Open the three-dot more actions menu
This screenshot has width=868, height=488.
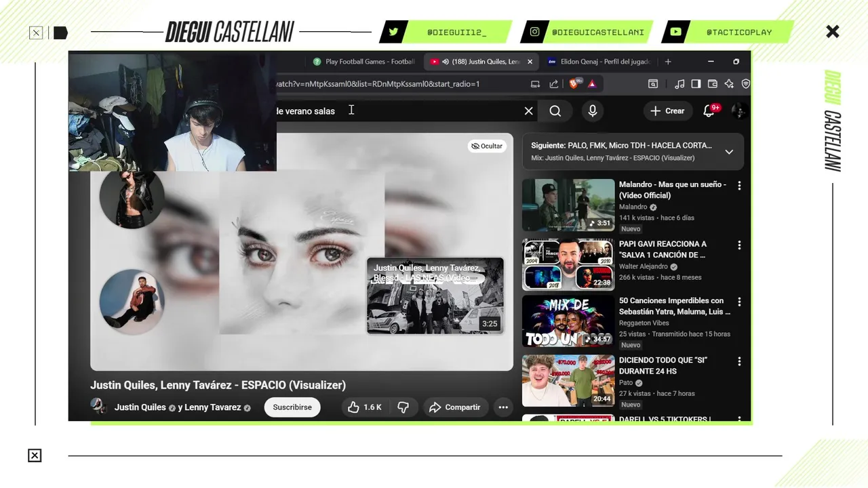click(x=503, y=407)
